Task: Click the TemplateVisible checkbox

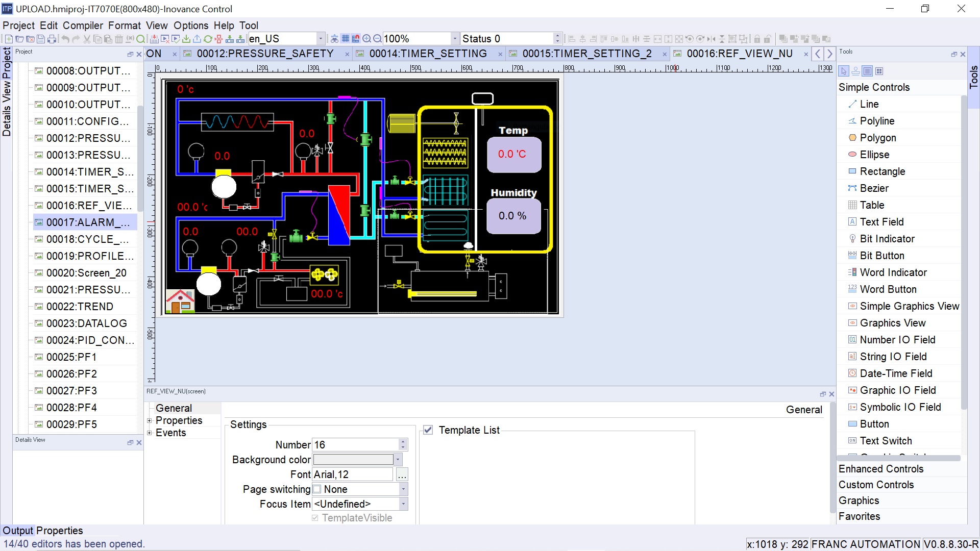Action: tap(315, 518)
